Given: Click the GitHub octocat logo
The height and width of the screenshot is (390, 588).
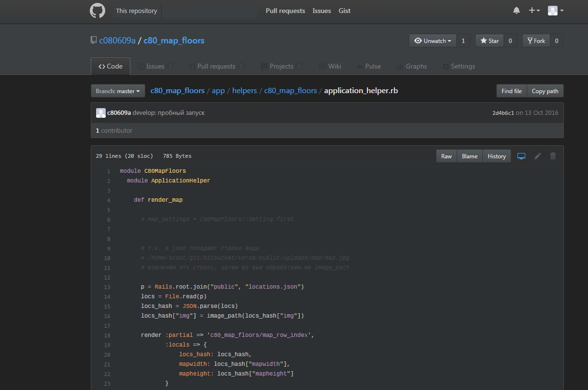Looking at the screenshot, I should click(97, 10).
